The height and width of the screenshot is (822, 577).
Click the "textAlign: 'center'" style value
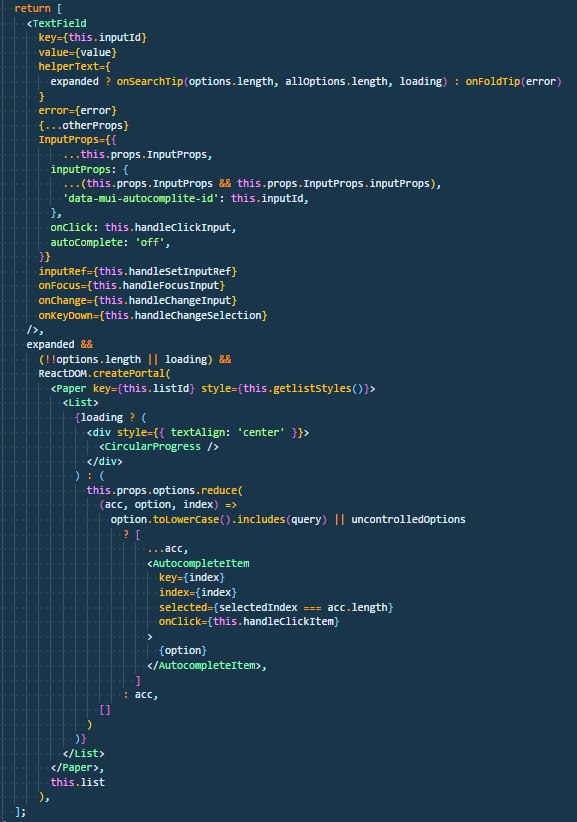tap(227, 432)
